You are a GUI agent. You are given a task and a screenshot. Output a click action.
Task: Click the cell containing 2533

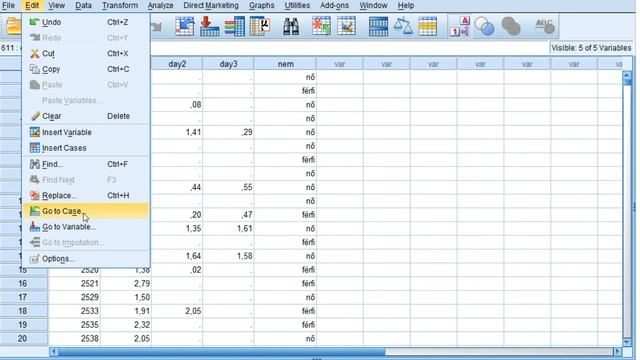75,311
